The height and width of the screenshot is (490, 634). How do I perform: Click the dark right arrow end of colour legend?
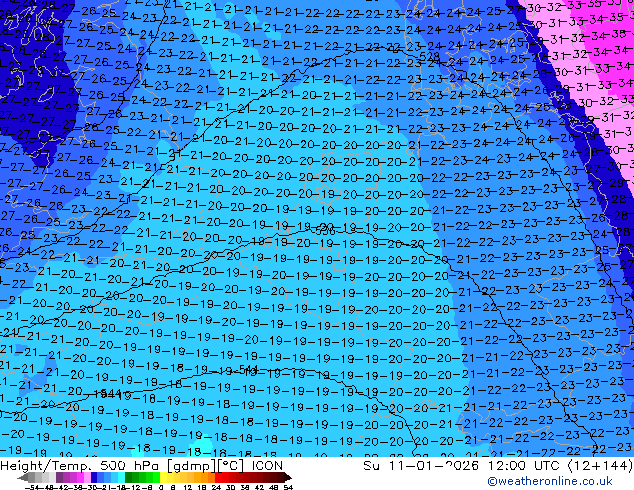[x=287, y=478]
